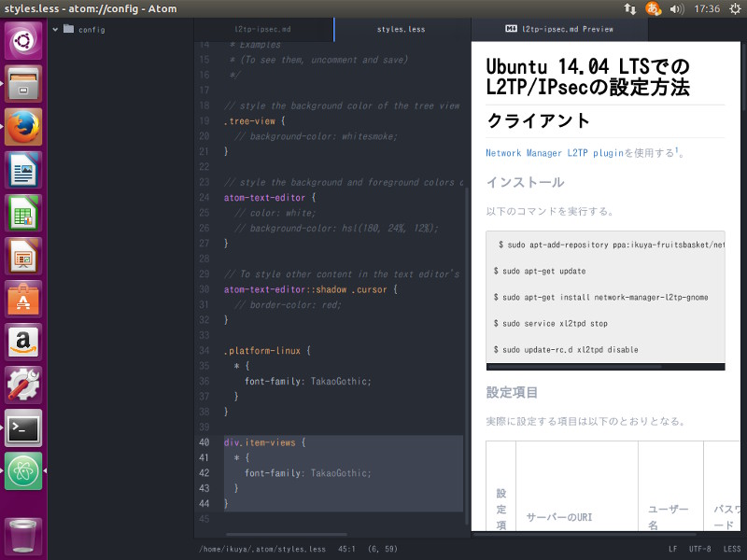Click the ユーザー名 table header

[668, 517]
